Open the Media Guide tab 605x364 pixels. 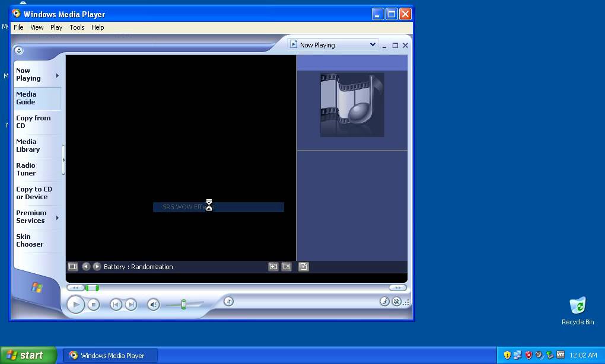click(x=37, y=98)
